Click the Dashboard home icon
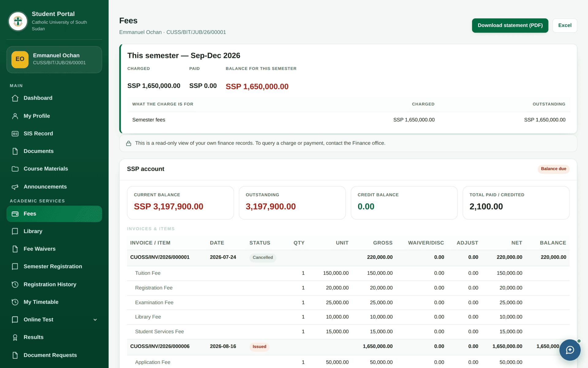588x368 pixels. 15,98
